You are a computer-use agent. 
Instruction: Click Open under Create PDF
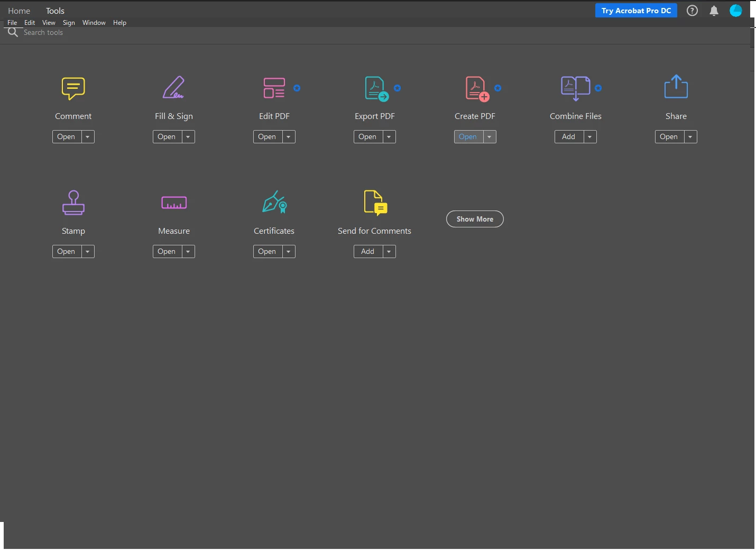pyautogui.click(x=468, y=137)
